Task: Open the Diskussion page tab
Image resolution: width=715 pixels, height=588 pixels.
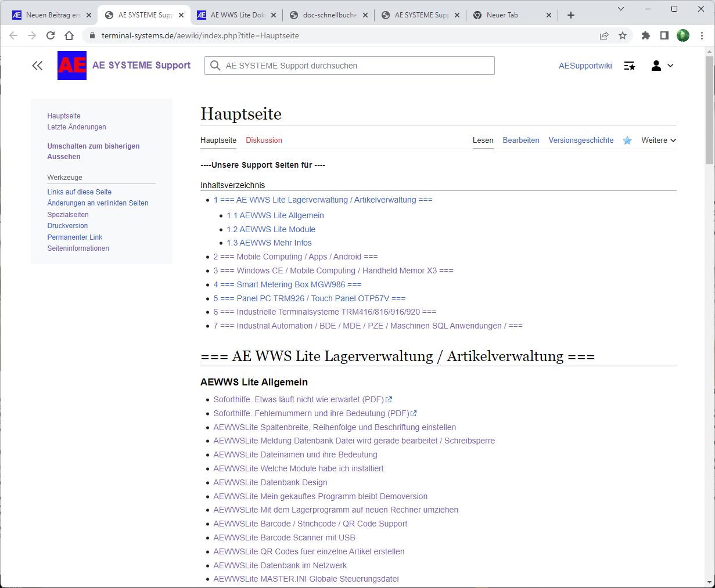Action: point(264,140)
